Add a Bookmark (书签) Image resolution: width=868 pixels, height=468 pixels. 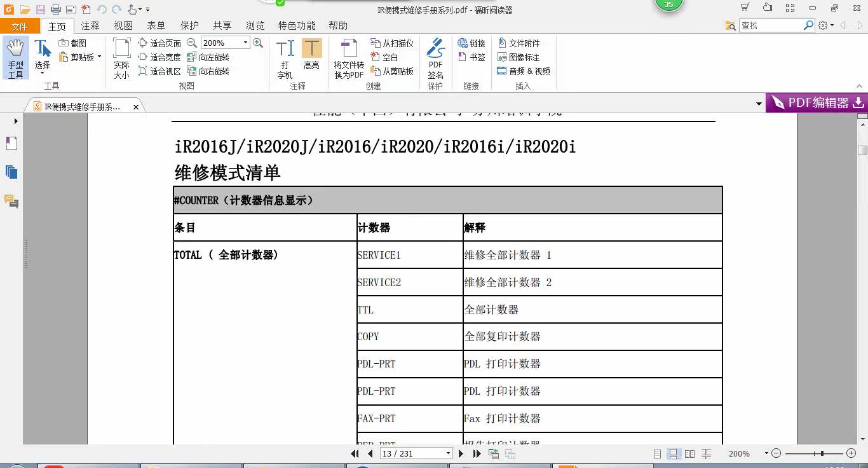[471, 57]
